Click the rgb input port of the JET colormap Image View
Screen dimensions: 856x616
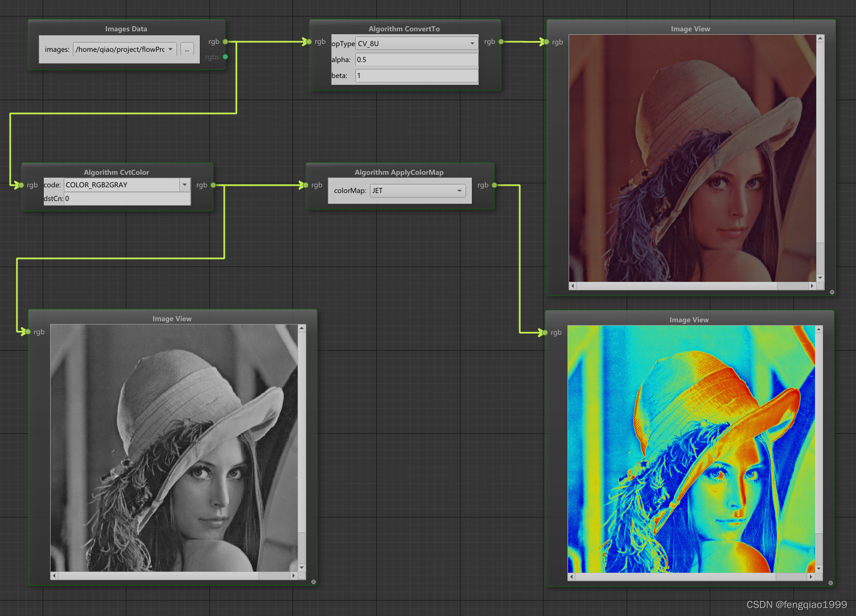click(545, 332)
